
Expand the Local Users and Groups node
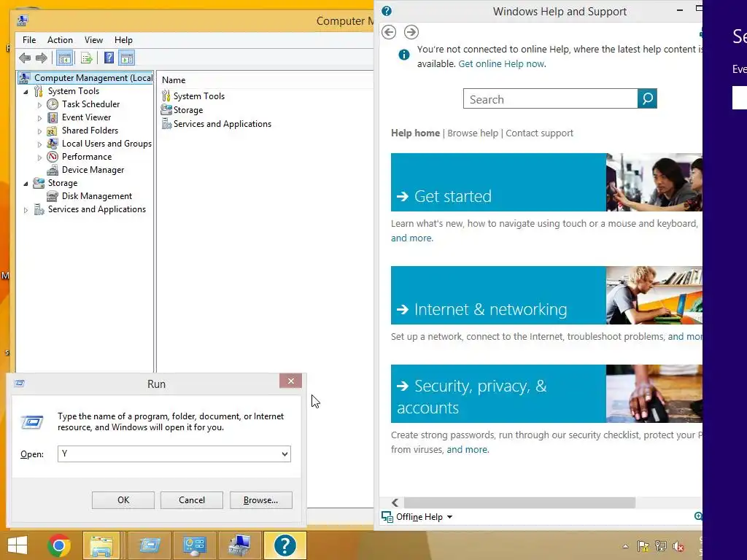(x=39, y=144)
